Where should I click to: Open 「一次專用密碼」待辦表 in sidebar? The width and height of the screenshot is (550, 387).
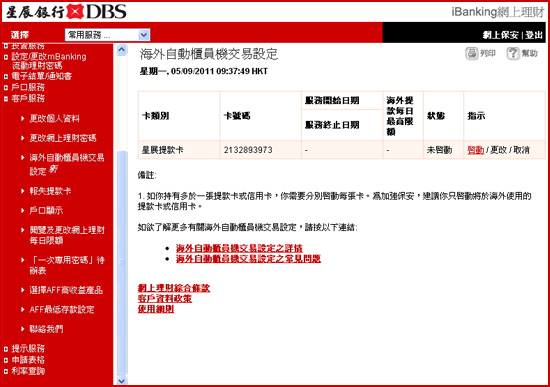(67, 265)
